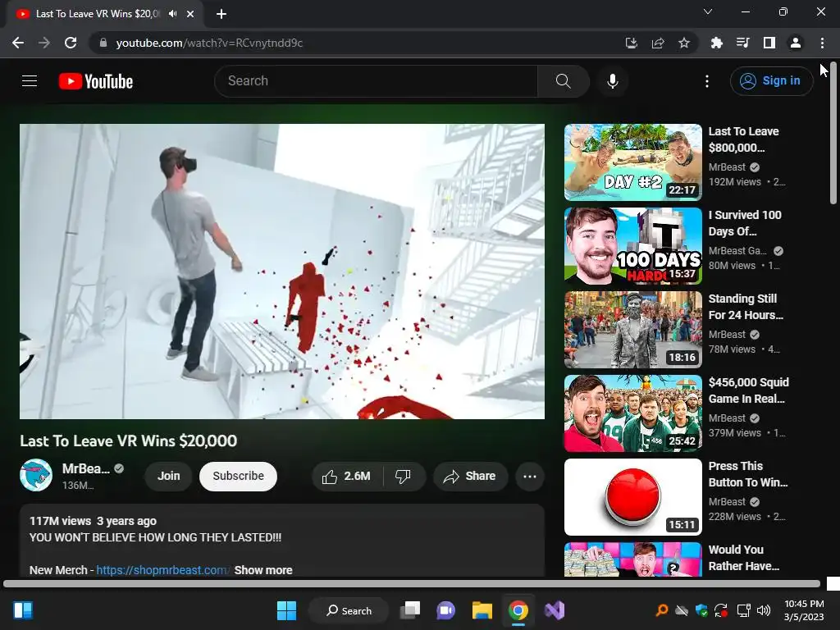Open File Explorer from taskbar
This screenshot has height=630, width=840.
pyautogui.click(x=482, y=610)
